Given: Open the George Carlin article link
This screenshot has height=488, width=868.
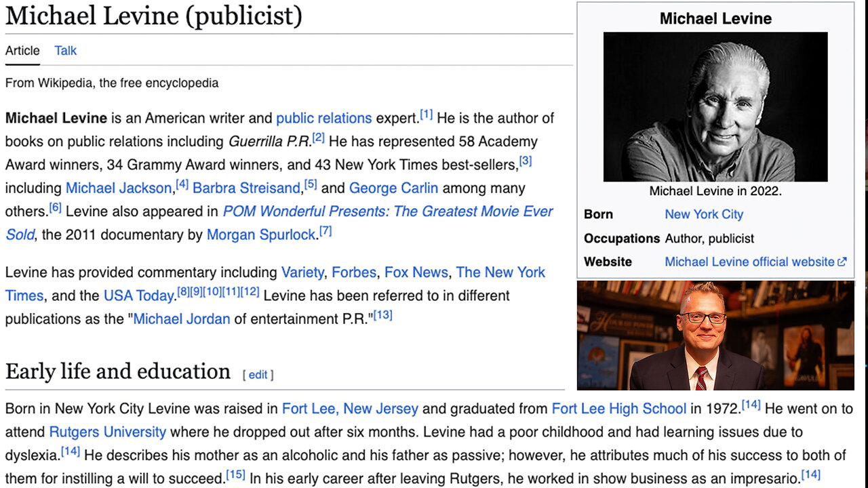Looking at the screenshot, I should point(393,188).
